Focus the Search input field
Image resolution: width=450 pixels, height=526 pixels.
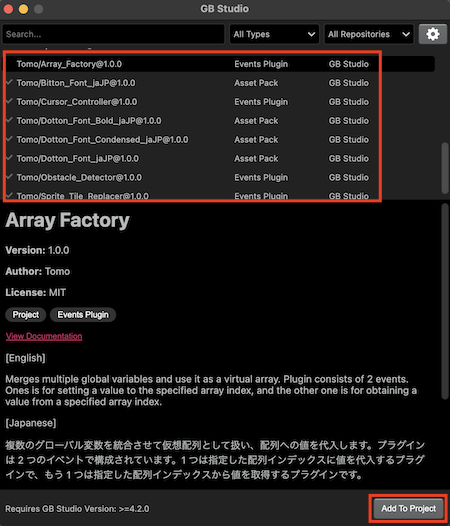(x=113, y=34)
